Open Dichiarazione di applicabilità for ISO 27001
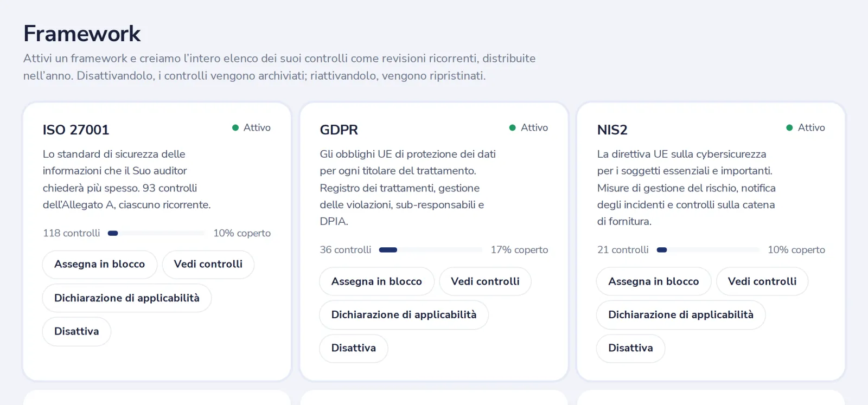Image resolution: width=868 pixels, height=405 pixels. [127, 298]
